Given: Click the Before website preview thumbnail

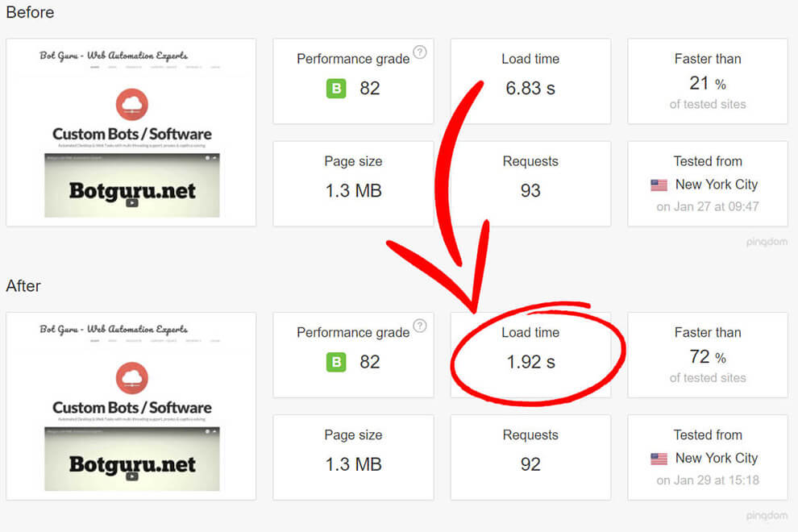Looking at the screenshot, I should point(131,132).
